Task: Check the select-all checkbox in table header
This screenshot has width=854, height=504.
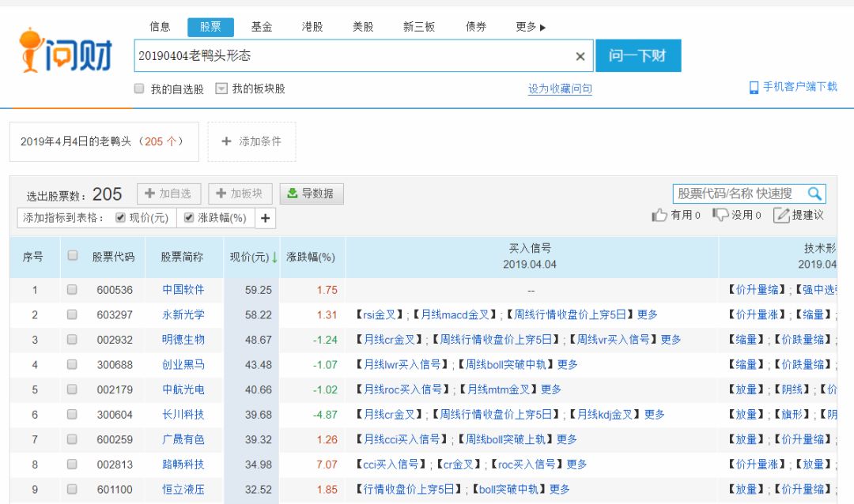Action: click(x=73, y=256)
